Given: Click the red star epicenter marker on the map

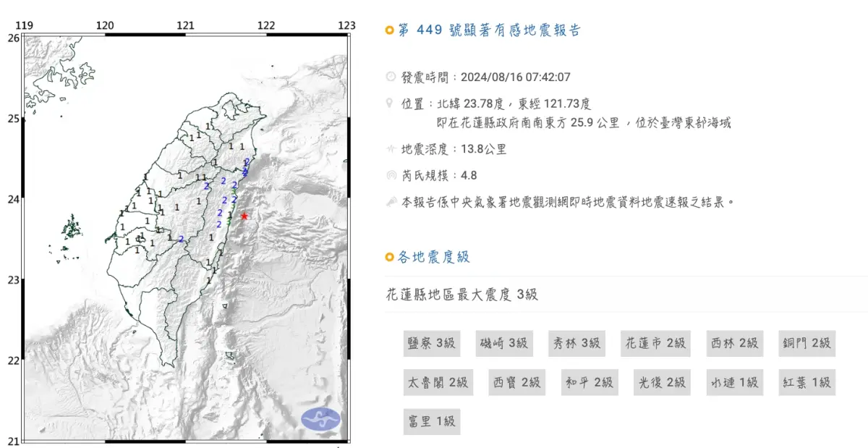Looking at the screenshot, I should [244, 215].
